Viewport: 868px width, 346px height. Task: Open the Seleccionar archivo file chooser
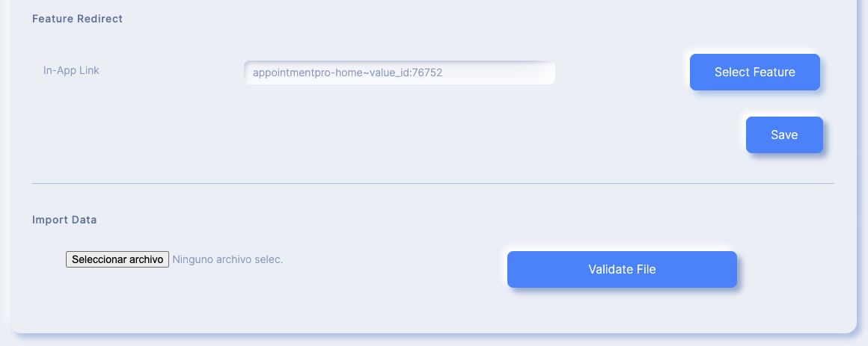pyautogui.click(x=117, y=259)
